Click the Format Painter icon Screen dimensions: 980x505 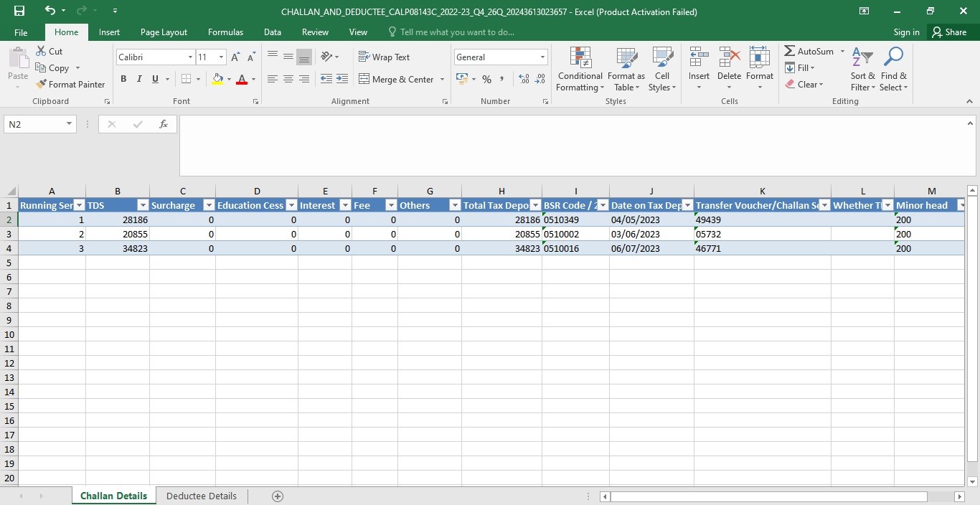point(41,84)
